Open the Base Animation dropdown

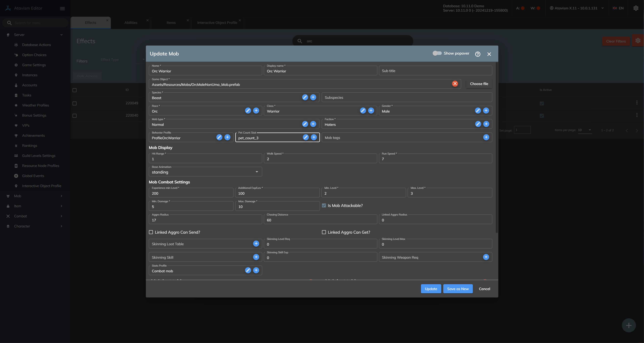pos(205,172)
